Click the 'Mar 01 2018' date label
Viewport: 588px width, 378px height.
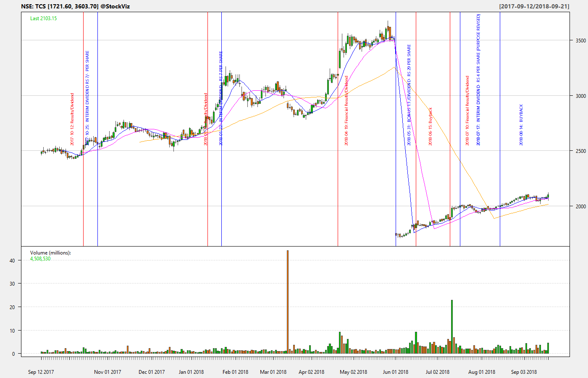pos(273,372)
